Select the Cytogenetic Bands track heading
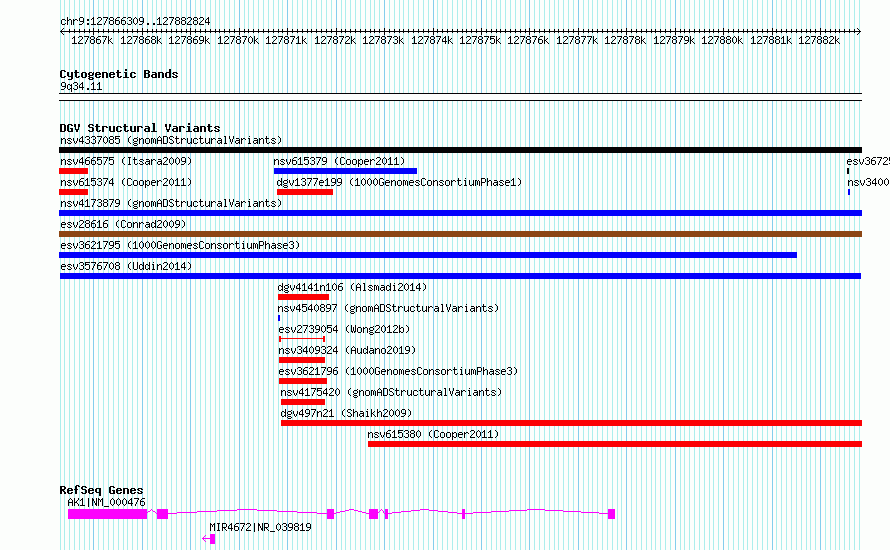 pyautogui.click(x=119, y=74)
